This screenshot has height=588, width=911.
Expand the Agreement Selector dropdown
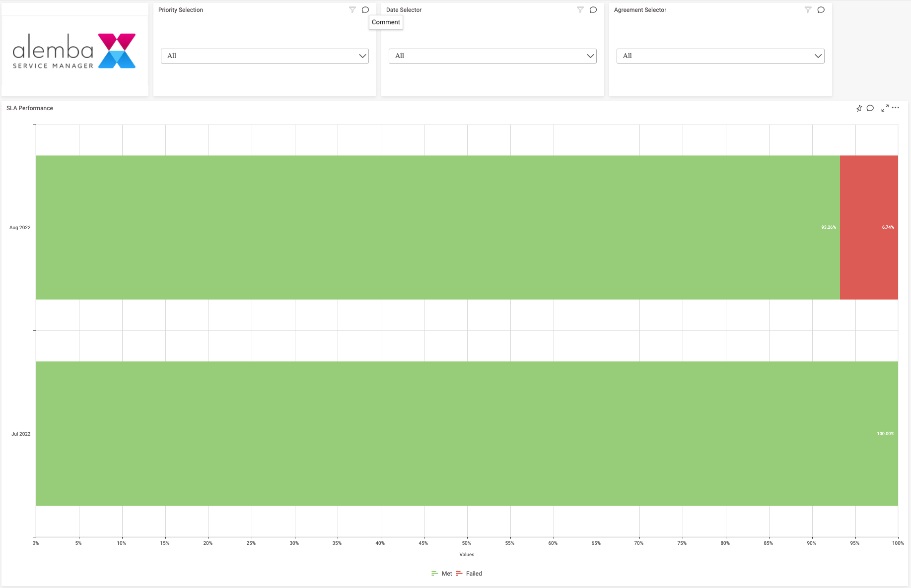click(720, 56)
